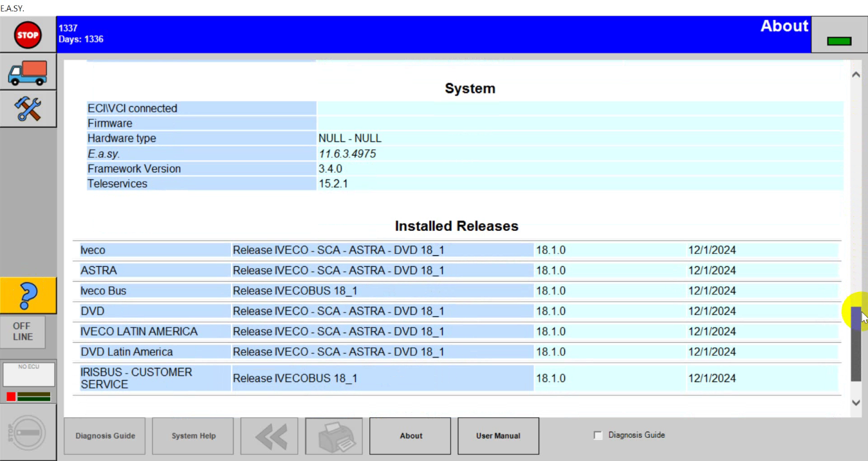Select DVD Latin America row name

127,352
